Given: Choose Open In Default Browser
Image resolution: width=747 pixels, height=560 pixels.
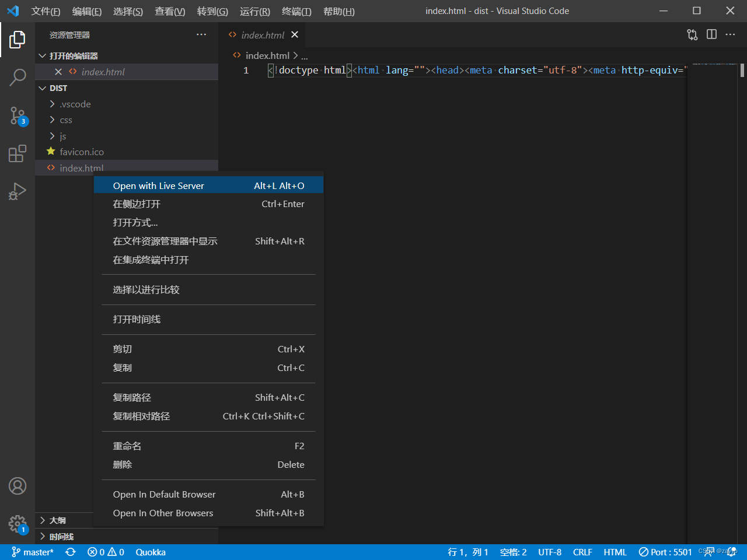Looking at the screenshot, I should pyautogui.click(x=209, y=495).
